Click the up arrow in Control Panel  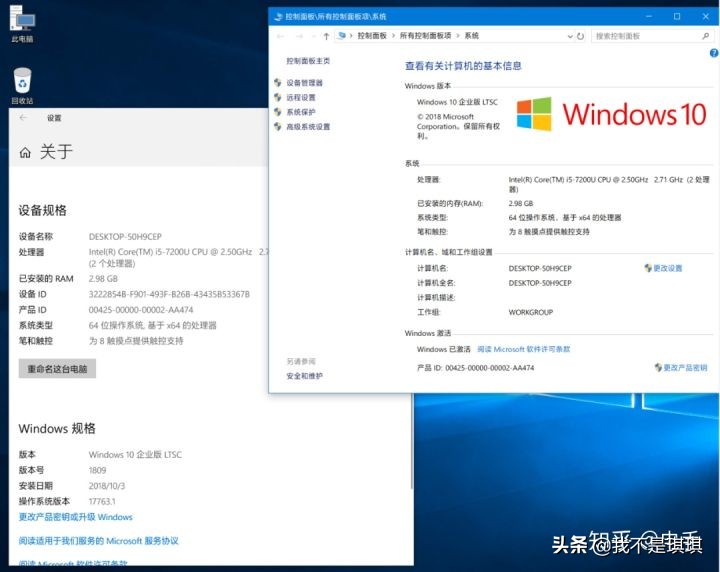coord(326,36)
